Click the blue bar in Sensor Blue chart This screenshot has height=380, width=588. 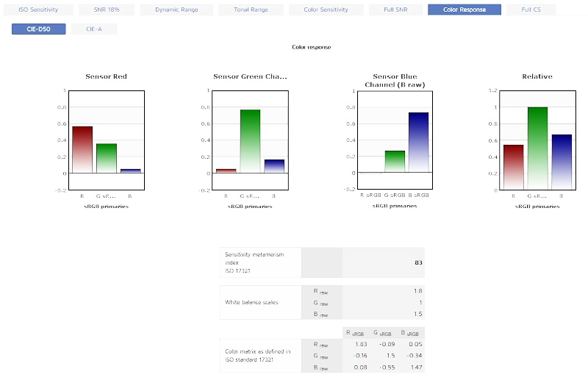(x=418, y=143)
